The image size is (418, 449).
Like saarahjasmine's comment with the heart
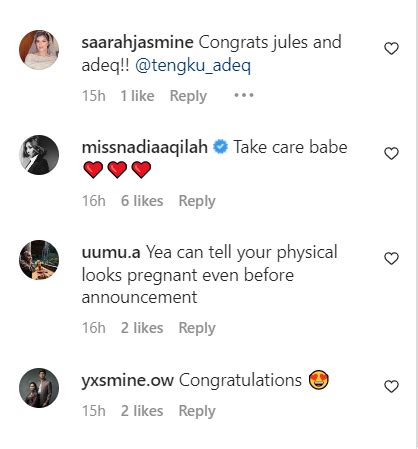click(391, 49)
